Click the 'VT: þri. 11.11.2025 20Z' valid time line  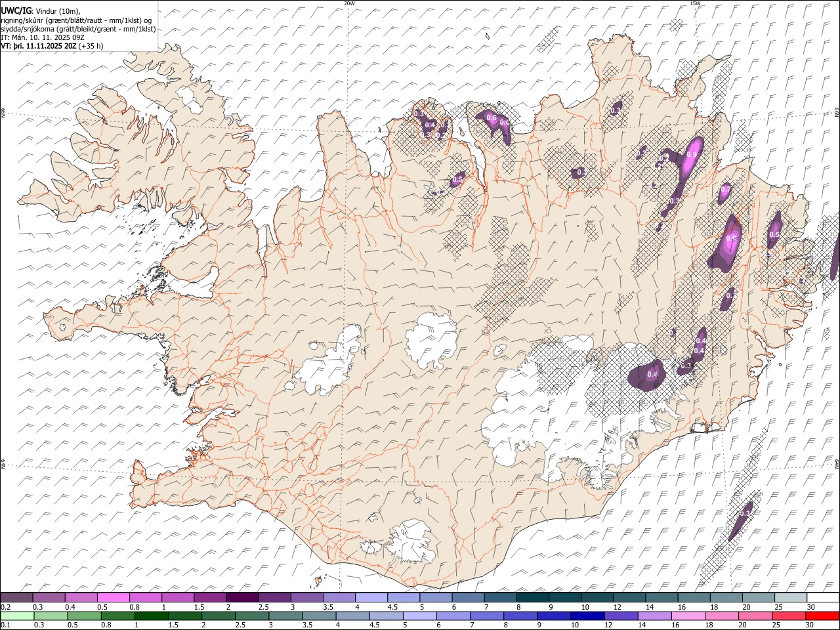coord(39,46)
